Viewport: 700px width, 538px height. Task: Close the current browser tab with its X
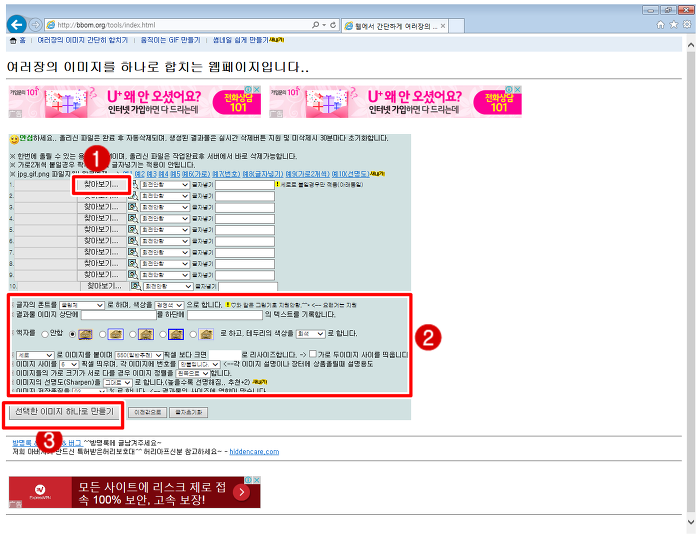click(442, 26)
